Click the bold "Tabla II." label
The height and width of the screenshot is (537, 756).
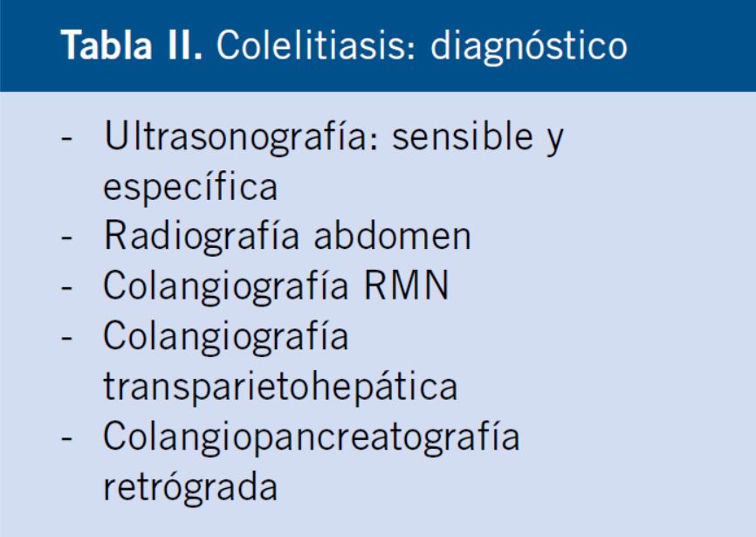coord(131,45)
